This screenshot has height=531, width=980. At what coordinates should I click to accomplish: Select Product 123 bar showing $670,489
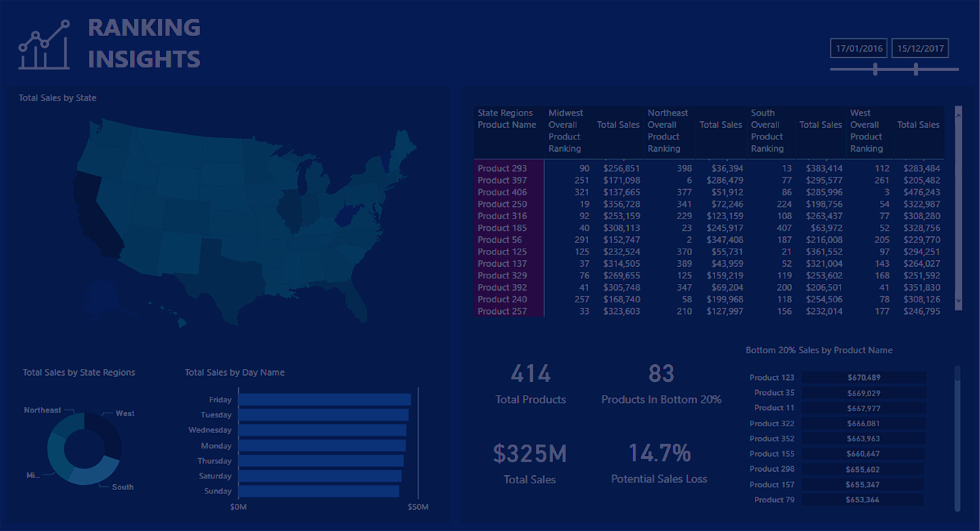click(864, 377)
